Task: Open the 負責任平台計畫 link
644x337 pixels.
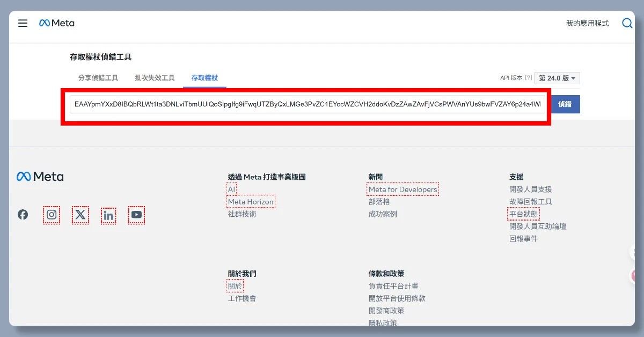Action: tap(393, 286)
